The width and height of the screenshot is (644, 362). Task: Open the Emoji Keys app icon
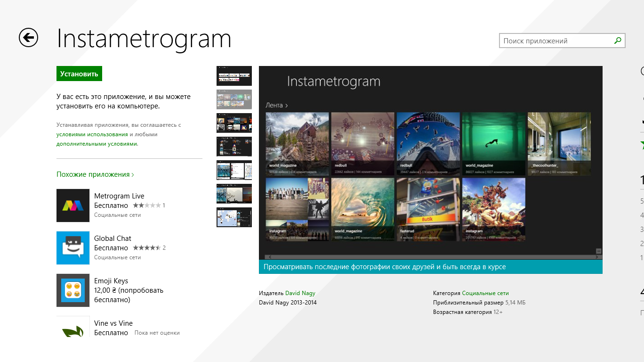(73, 290)
